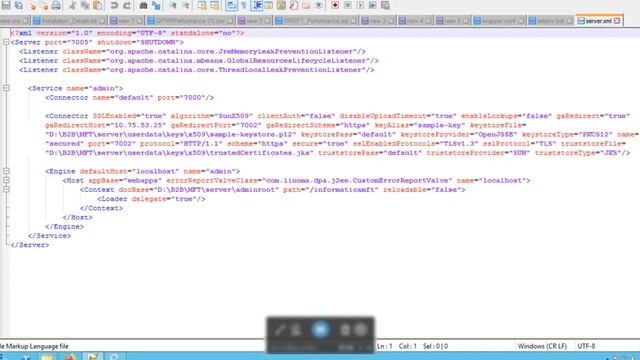Click the ThreadLocalLeakPreventionListener line
Image resolution: width=640 pixels, height=360 pixels.
click(197, 70)
